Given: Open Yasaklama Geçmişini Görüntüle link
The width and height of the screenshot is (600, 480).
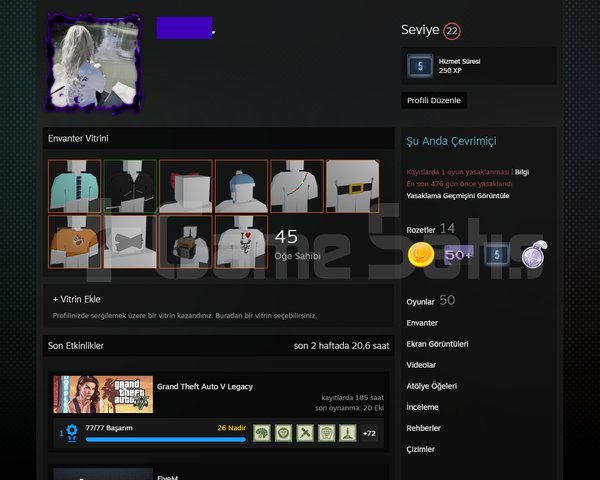Looking at the screenshot, I should [458, 196].
